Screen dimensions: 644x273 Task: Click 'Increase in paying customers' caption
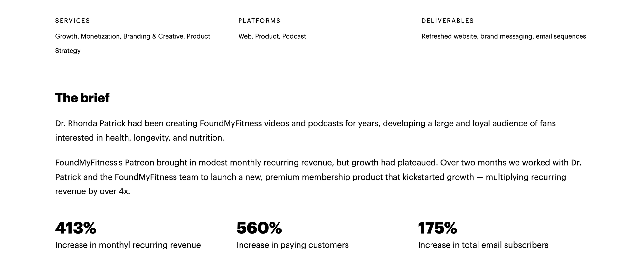point(292,245)
